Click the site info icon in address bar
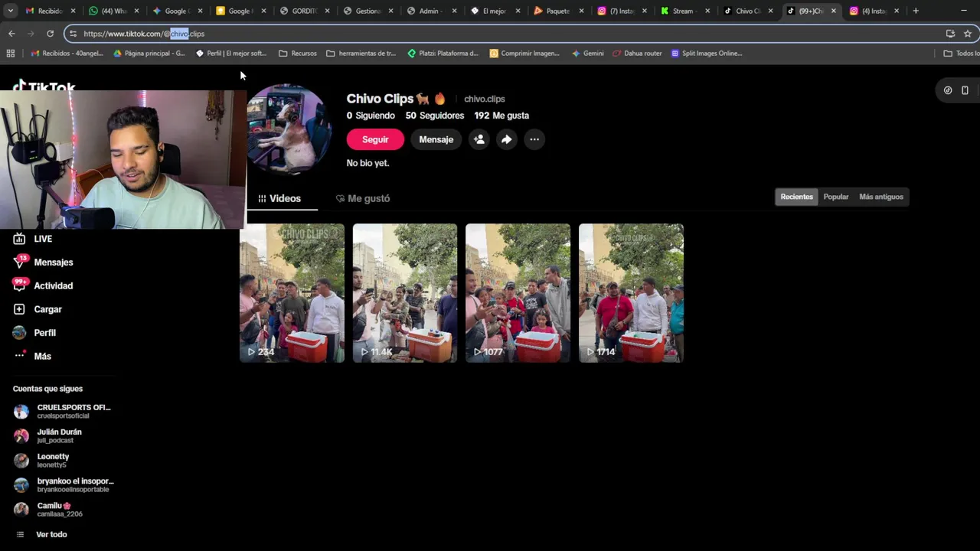This screenshot has height=551, width=980. pyautogui.click(x=73, y=34)
